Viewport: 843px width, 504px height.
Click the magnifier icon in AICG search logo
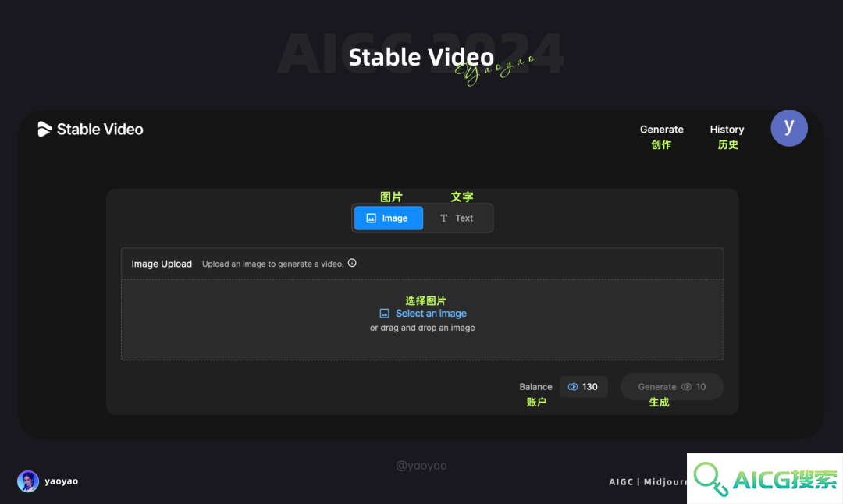pos(711,478)
